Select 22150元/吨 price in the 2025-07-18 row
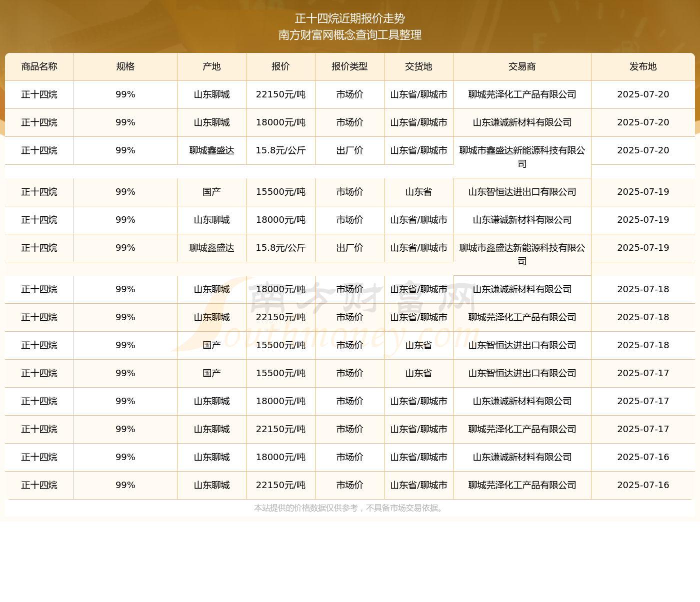Viewport: 700px width, 602px height. tap(281, 317)
